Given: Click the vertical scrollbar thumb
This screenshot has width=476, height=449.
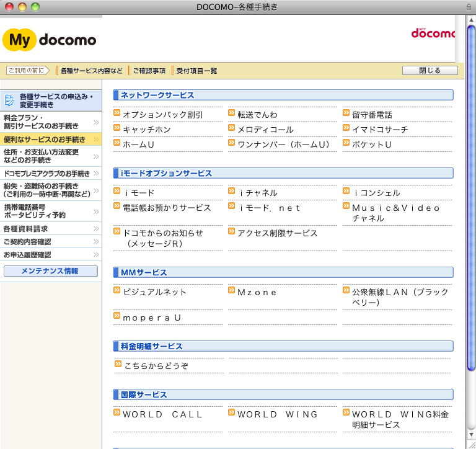Looking at the screenshot, I should [471, 198].
